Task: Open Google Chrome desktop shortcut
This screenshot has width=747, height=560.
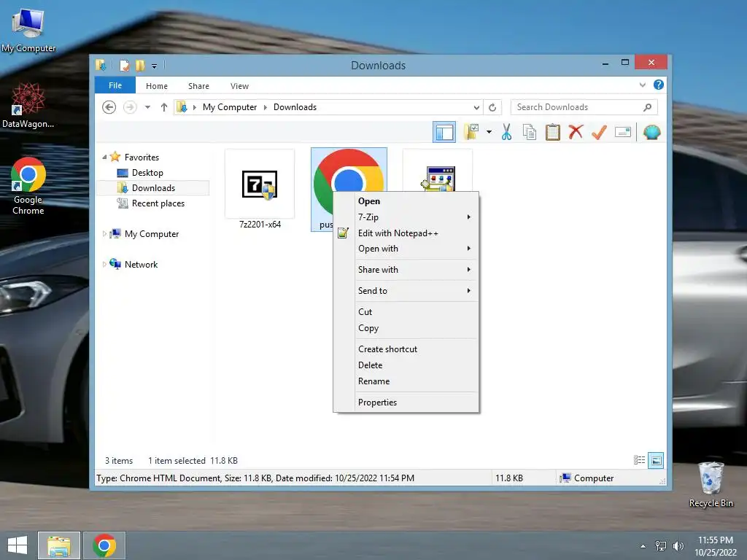Action: pos(28,186)
